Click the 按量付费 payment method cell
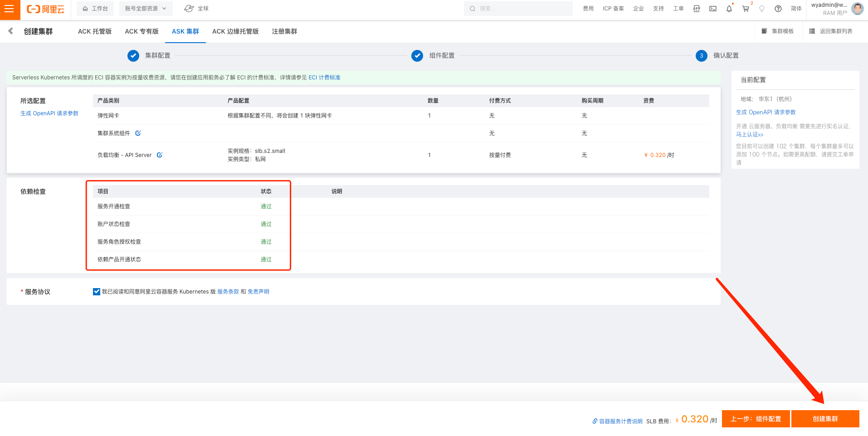Viewport: 868px width, 436px height. 500,155
